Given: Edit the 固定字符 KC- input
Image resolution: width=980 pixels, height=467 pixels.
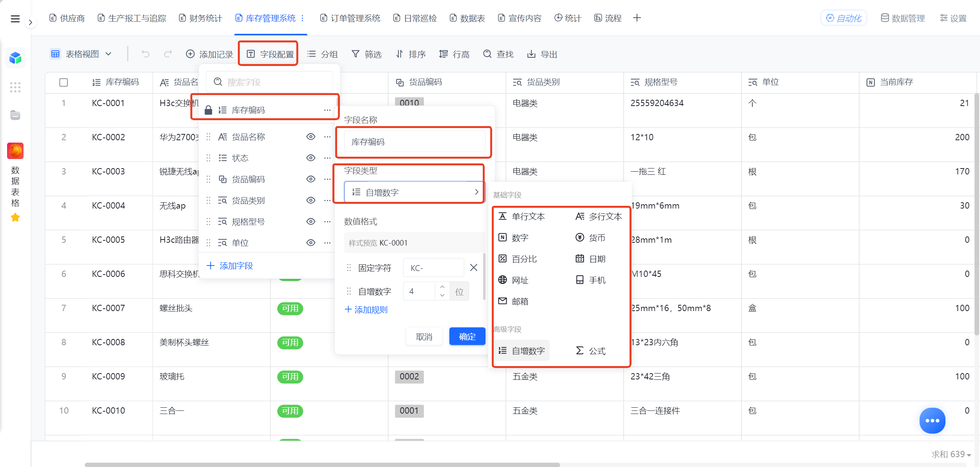Looking at the screenshot, I should [433, 268].
